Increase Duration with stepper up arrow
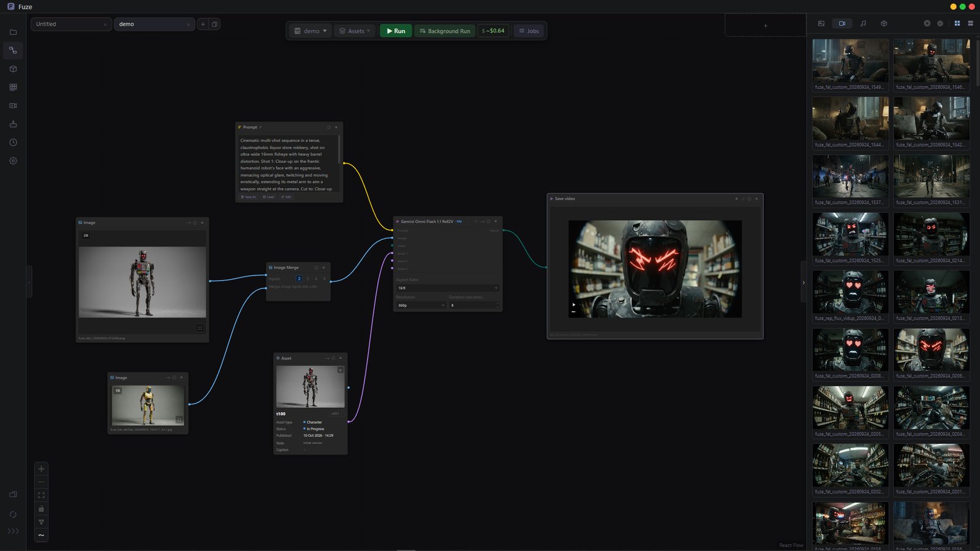 coord(497,303)
